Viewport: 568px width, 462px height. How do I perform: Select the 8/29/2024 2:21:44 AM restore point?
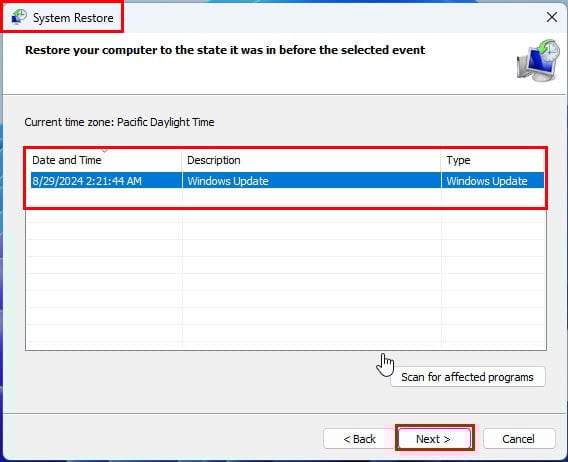point(288,180)
